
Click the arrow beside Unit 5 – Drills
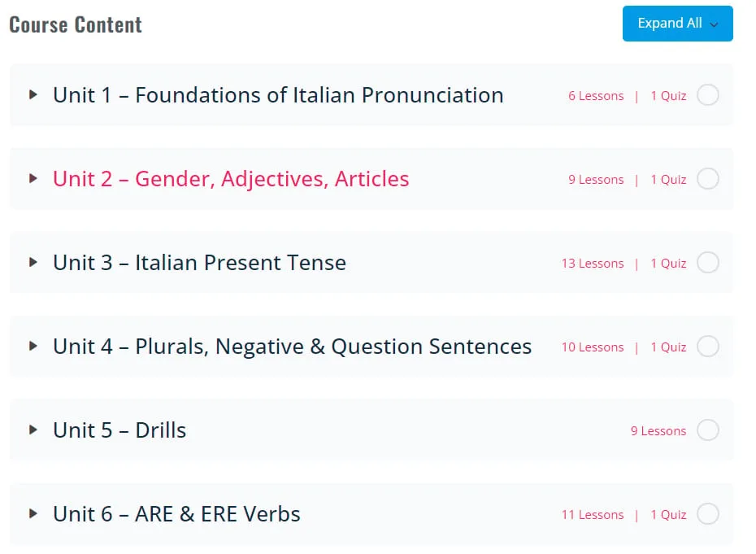[33, 430]
